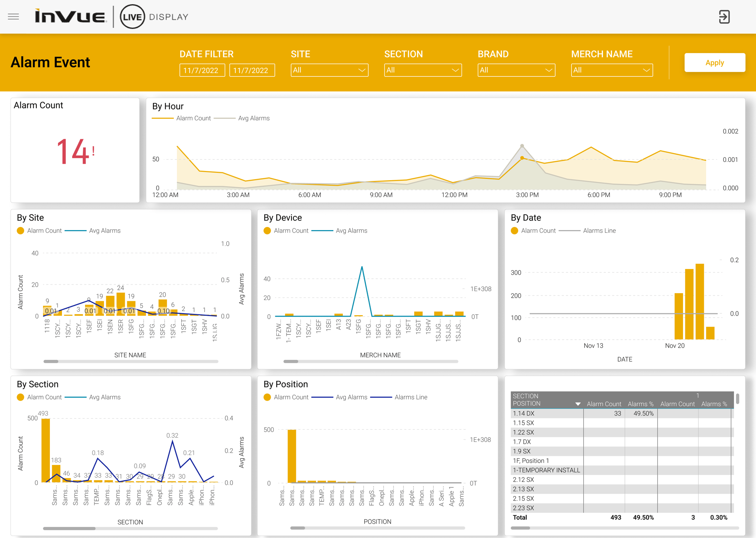
Task: Click the sort arrow beside POSITION column
Action: tap(578, 404)
